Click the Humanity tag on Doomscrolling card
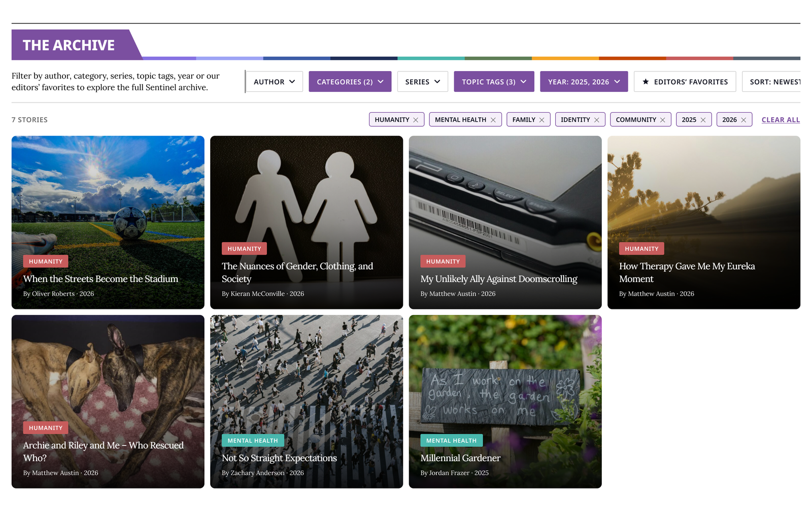The width and height of the screenshot is (812, 523). 443,261
